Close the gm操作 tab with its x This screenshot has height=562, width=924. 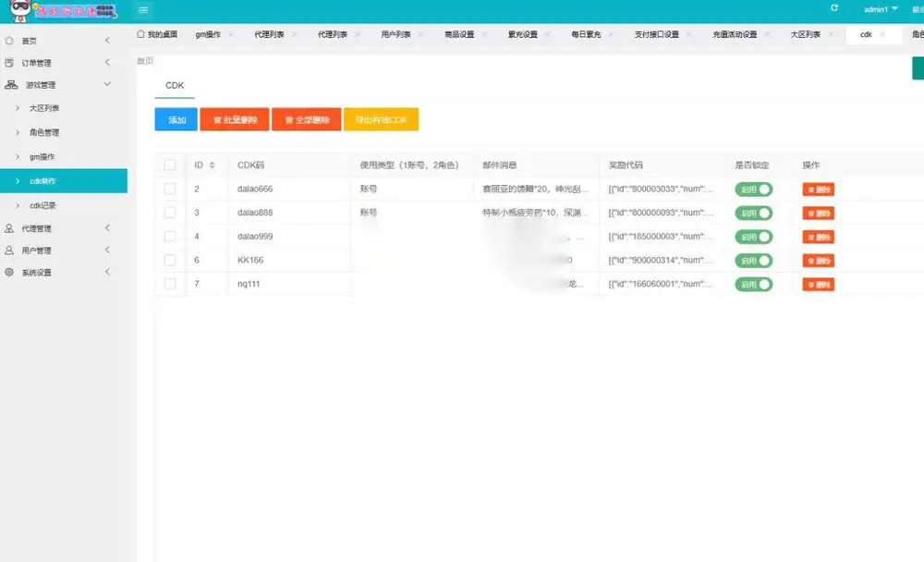pos(230,35)
